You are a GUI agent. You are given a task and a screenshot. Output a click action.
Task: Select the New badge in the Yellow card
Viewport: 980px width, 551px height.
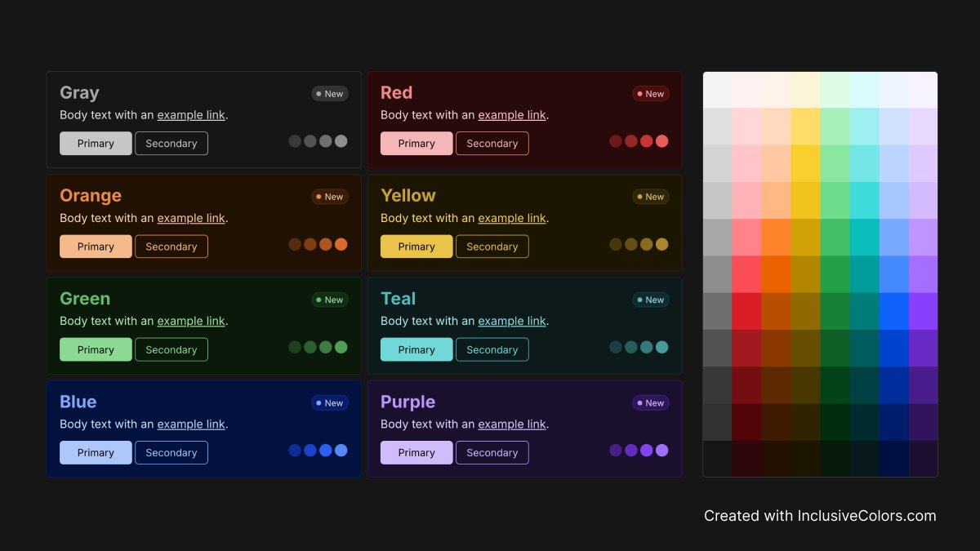click(651, 197)
